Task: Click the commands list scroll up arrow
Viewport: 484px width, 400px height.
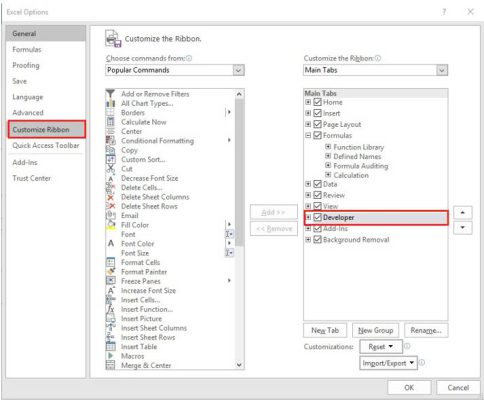Action: (x=239, y=94)
